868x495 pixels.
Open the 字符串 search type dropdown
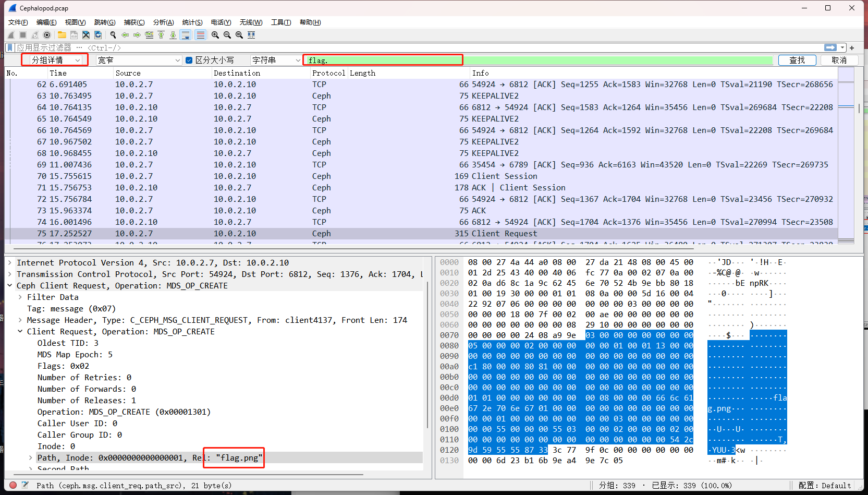(276, 60)
